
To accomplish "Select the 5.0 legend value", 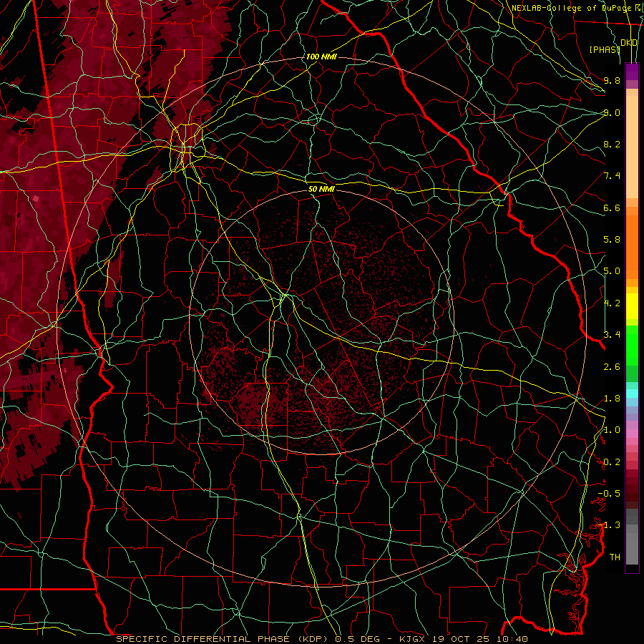I will [x=612, y=271].
